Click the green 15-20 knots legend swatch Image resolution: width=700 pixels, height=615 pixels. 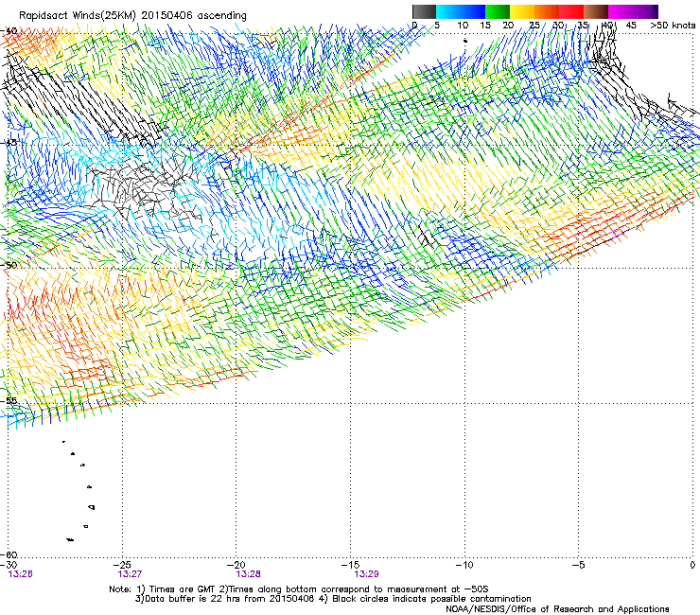(x=498, y=11)
